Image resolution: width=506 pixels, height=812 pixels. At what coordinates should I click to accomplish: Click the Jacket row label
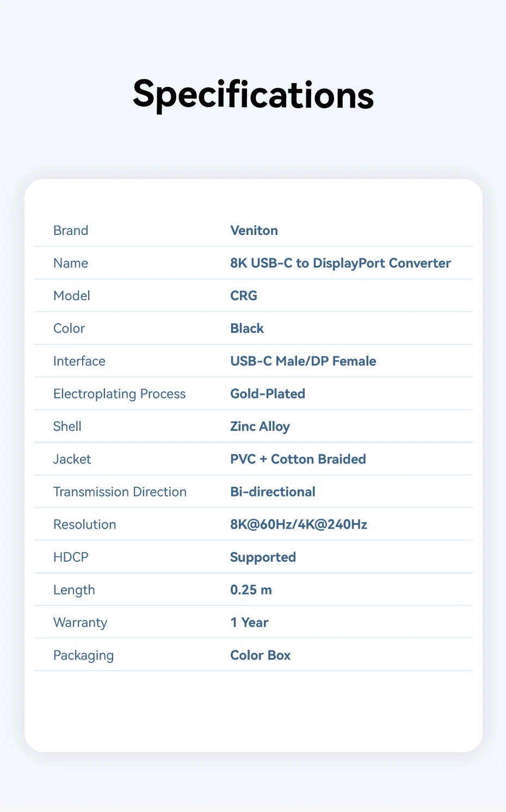pos(72,459)
